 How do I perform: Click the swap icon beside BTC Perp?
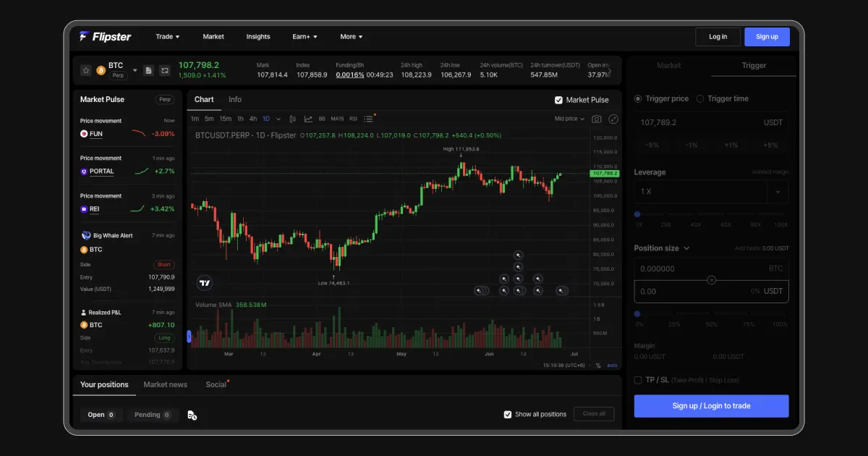165,70
